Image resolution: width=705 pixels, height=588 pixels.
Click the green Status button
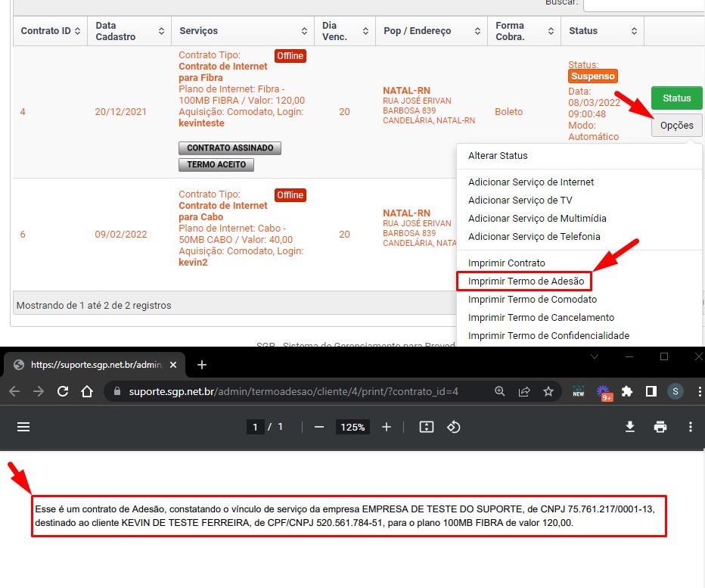point(676,98)
